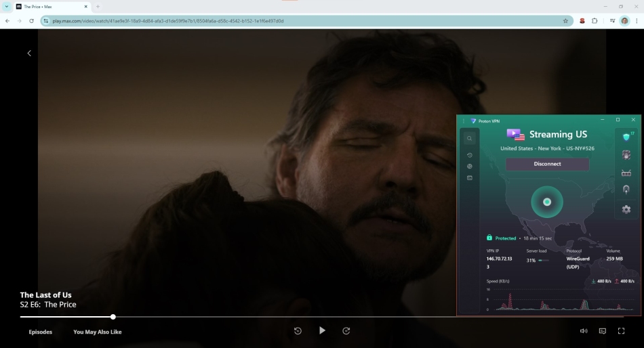The height and width of the screenshot is (348, 644).
Task: Open the search in Proton VPN sidebar
Action: (470, 138)
